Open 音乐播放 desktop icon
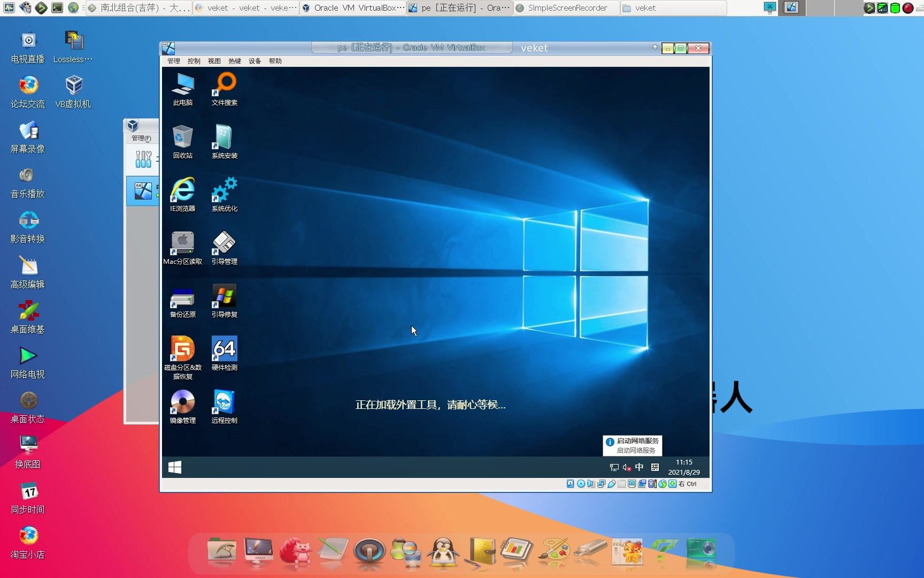This screenshot has width=924, height=578. (28, 182)
